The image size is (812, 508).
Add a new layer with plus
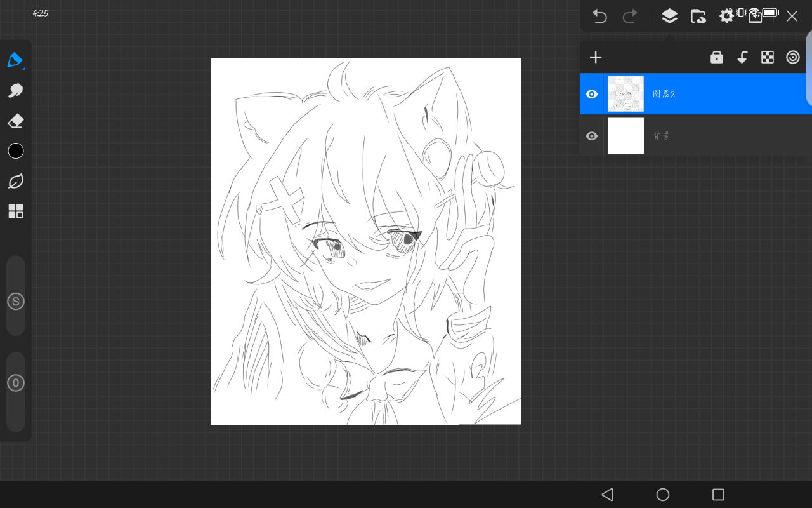[x=596, y=58]
